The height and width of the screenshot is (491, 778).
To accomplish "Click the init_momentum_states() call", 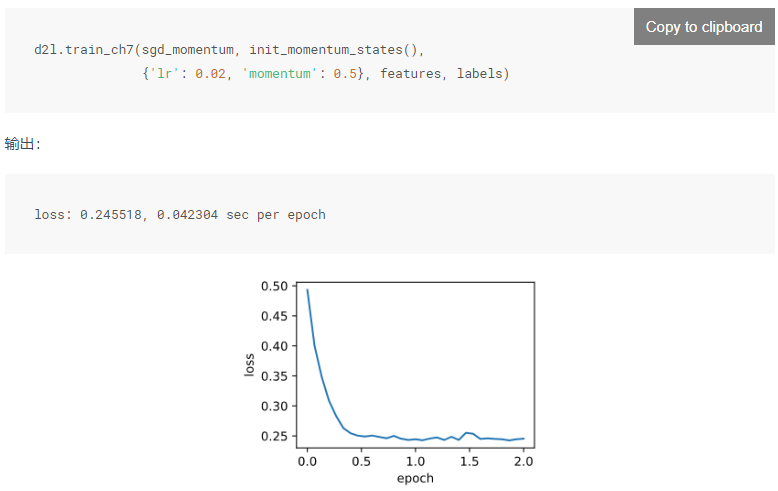I will click(334, 50).
